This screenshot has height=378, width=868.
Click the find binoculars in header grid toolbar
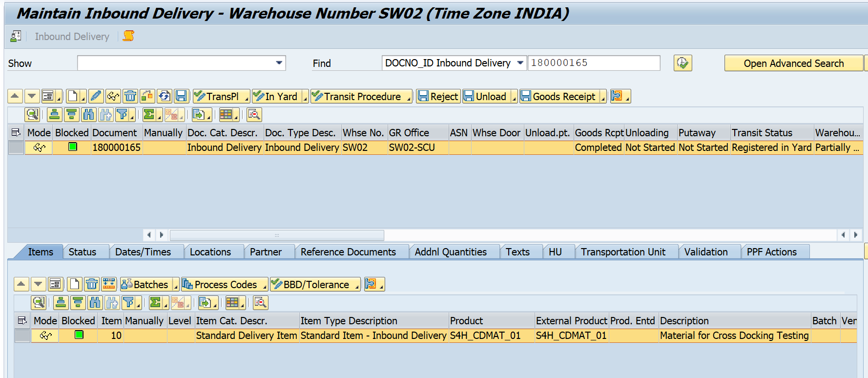pyautogui.click(x=88, y=115)
